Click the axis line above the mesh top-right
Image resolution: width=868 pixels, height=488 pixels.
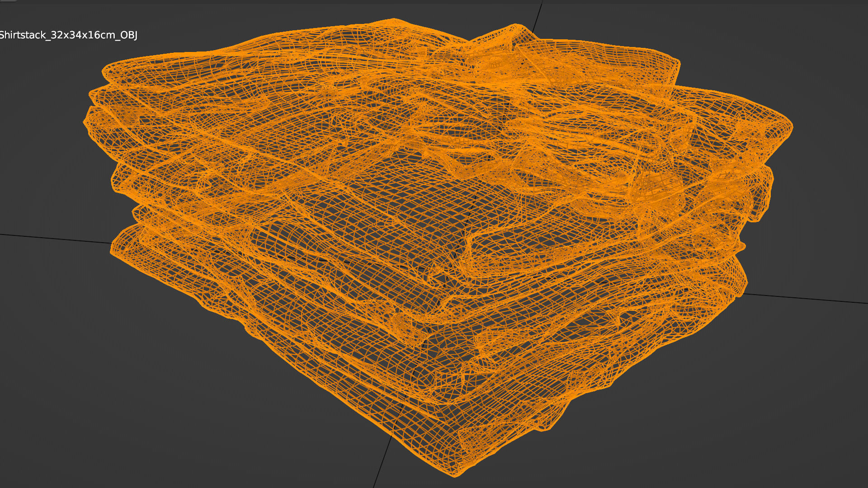pyautogui.click(x=537, y=17)
